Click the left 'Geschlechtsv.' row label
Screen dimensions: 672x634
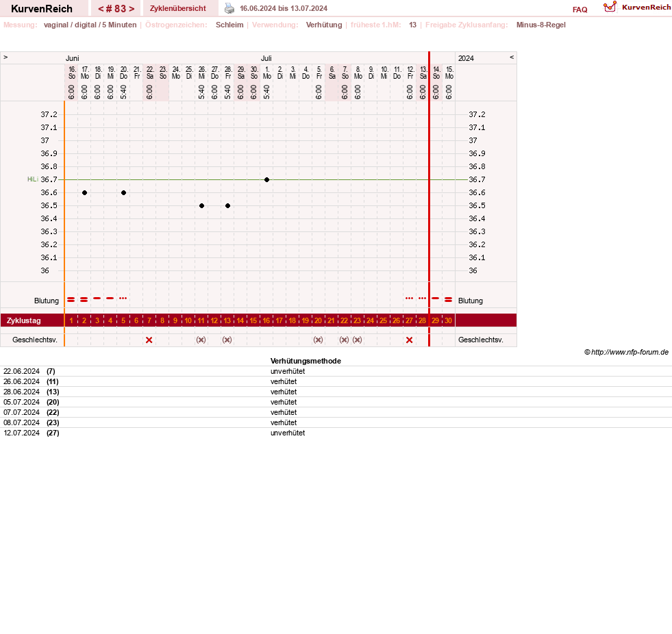(x=35, y=340)
